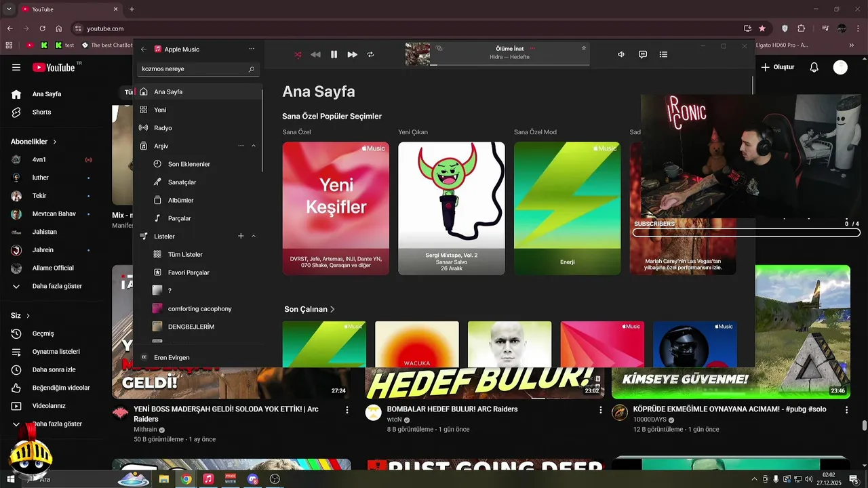Expand Son Çalınan section chevron
868x488 pixels.
click(x=332, y=309)
